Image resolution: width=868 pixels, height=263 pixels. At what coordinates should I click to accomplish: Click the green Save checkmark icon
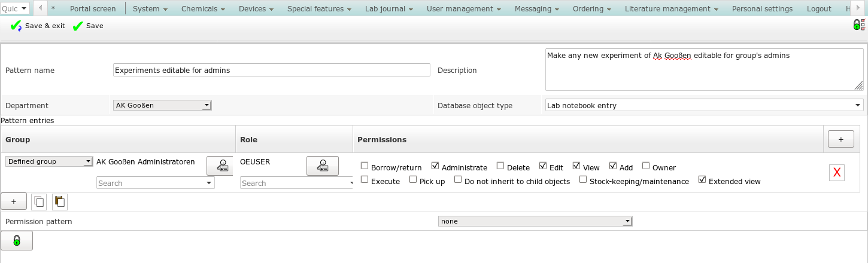pyautogui.click(x=78, y=26)
